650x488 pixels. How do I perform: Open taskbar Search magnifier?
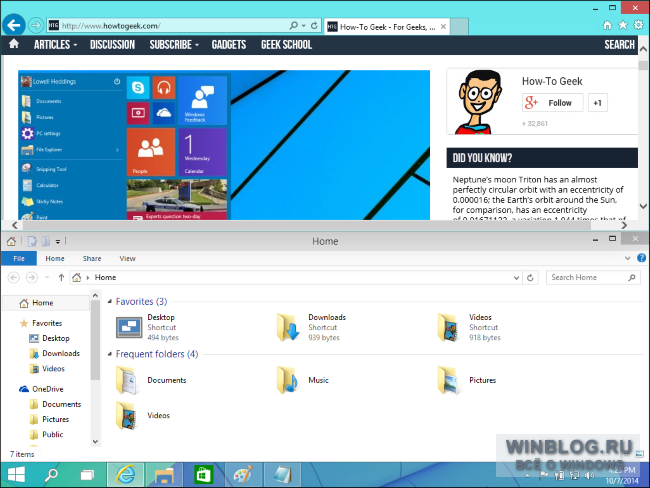(x=51, y=474)
